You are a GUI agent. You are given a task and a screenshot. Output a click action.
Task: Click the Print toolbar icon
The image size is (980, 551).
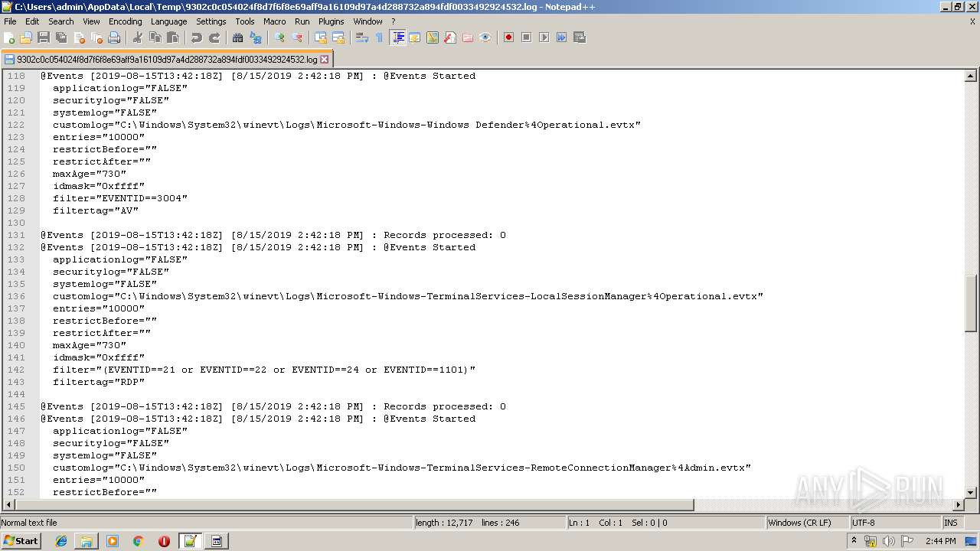pyautogui.click(x=114, y=37)
